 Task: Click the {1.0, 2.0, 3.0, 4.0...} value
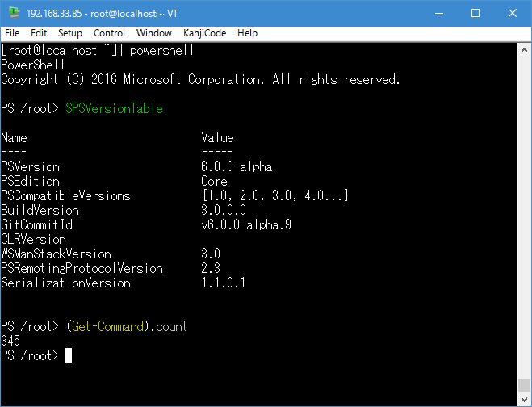(x=275, y=195)
